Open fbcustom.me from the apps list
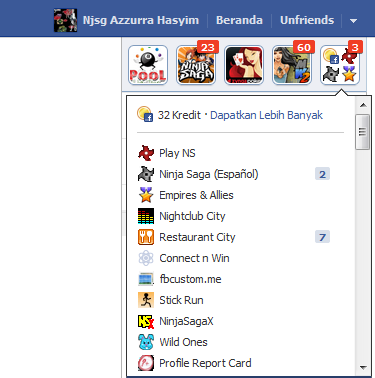375x378 pixels. coord(190,279)
